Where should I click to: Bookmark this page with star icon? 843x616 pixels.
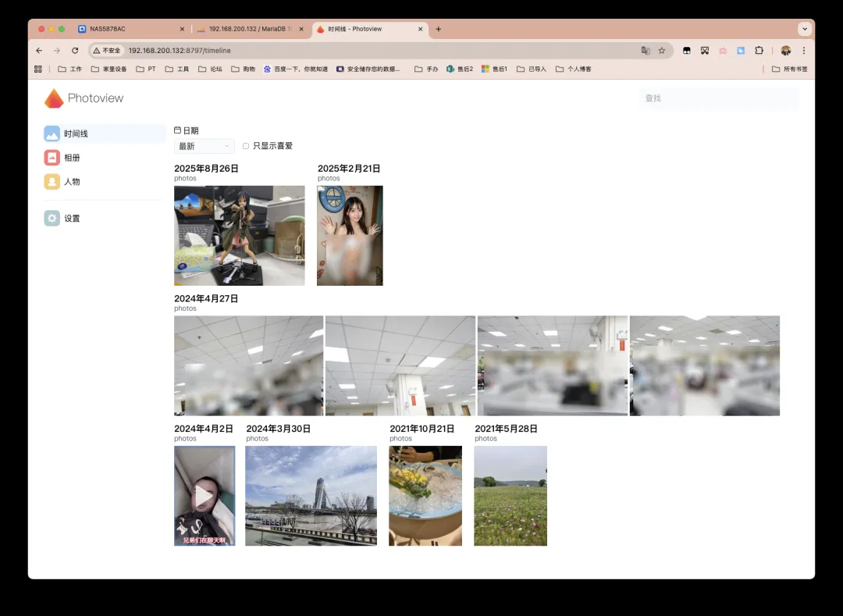click(662, 51)
